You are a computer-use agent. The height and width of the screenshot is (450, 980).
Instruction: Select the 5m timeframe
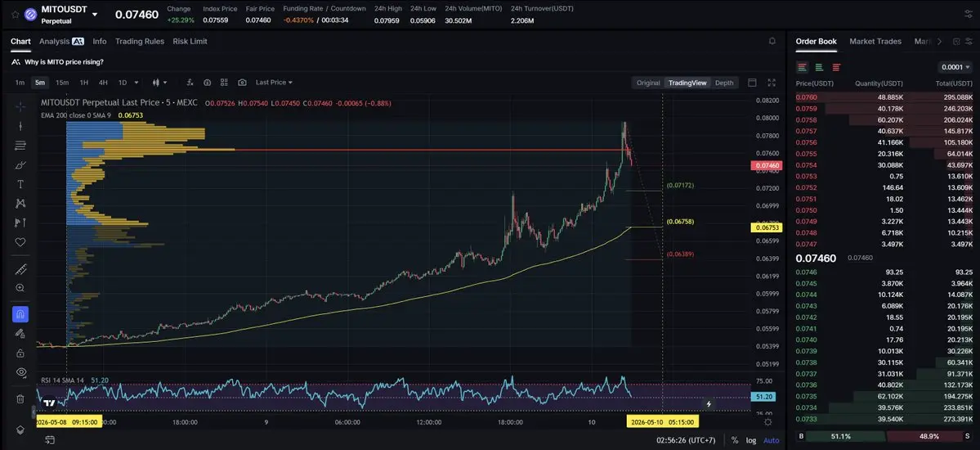click(40, 83)
